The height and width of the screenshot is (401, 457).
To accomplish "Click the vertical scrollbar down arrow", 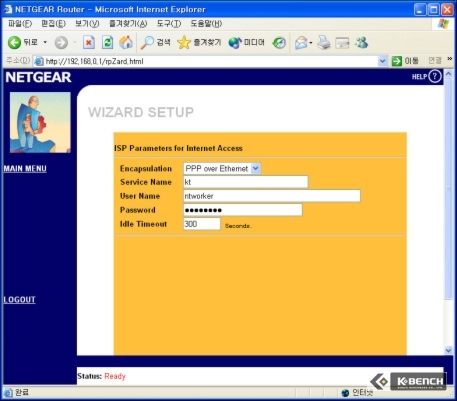I will point(448,350).
